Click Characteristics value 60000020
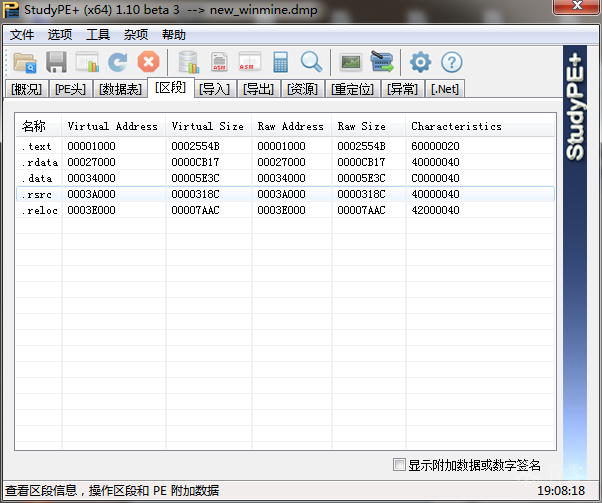 tap(435, 146)
